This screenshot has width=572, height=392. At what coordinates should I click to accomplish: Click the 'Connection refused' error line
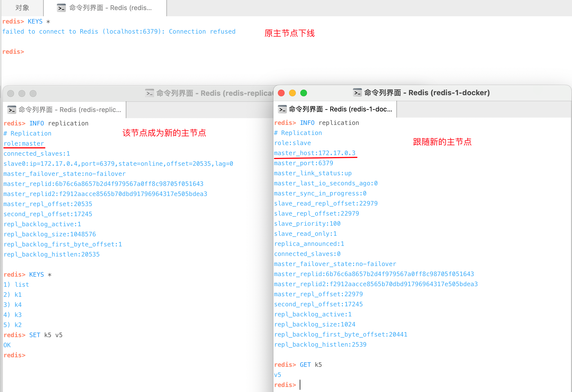(x=119, y=32)
